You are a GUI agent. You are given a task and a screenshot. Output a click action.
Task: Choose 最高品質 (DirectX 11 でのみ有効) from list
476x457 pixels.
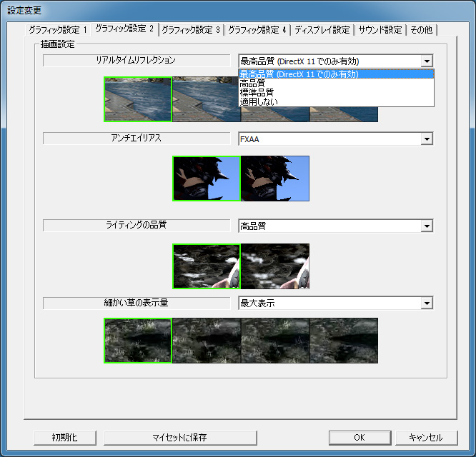pyautogui.click(x=336, y=74)
